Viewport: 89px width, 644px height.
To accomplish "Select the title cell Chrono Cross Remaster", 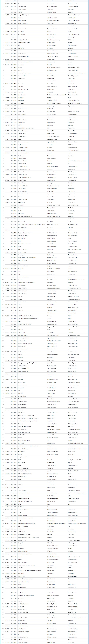I will coord(32,142).
